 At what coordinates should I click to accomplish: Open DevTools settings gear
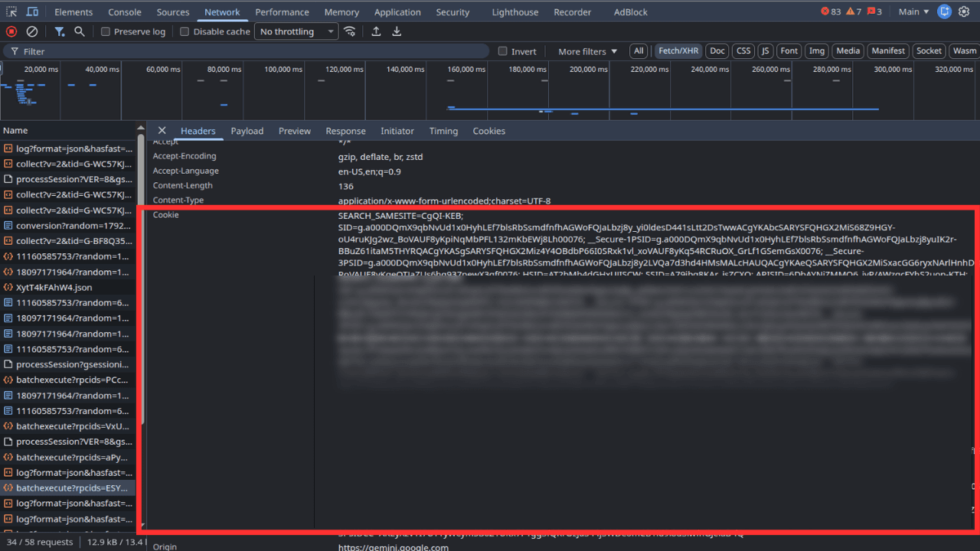tap(964, 11)
